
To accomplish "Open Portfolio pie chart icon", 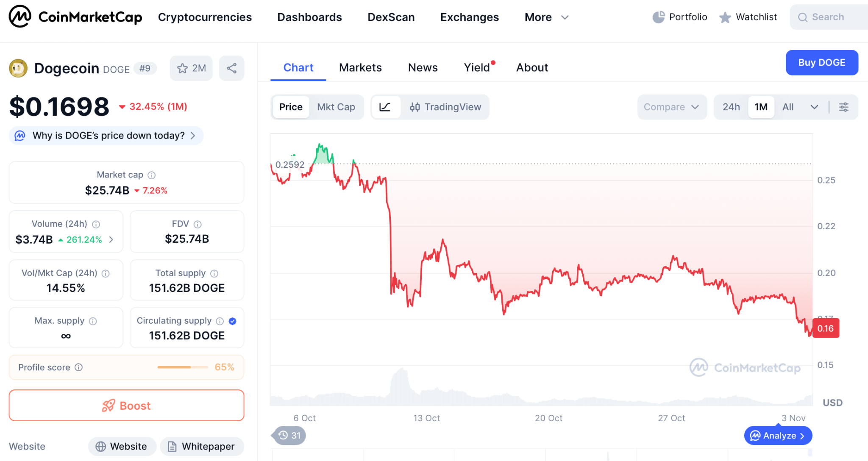I will pyautogui.click(x=658, y=17).
